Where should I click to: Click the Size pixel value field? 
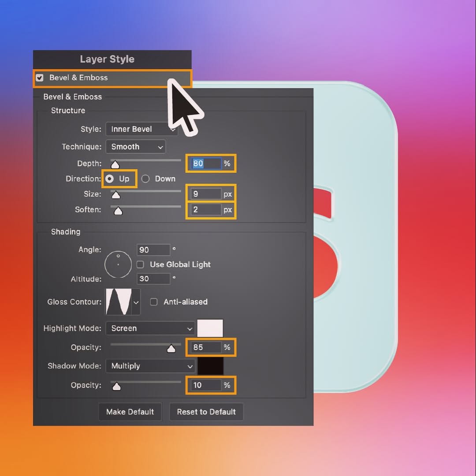(206, 194)
